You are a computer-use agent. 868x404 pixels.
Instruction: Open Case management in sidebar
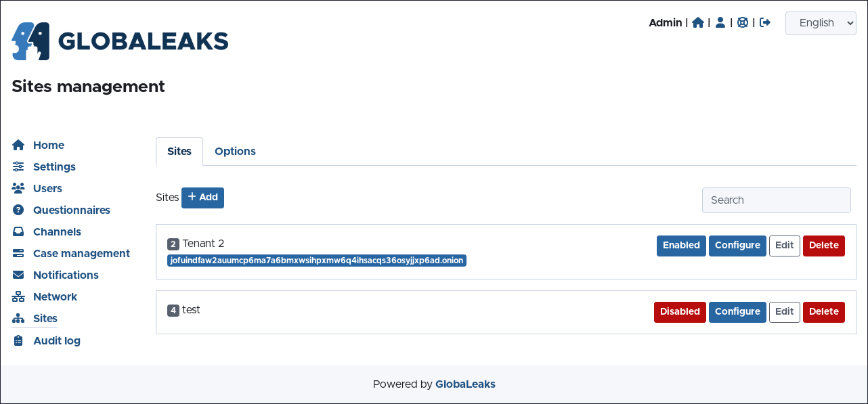click(81, 253)
